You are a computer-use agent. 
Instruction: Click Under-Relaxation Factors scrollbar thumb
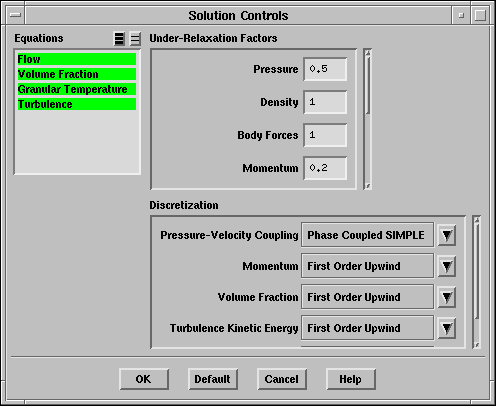coord(368,86)
